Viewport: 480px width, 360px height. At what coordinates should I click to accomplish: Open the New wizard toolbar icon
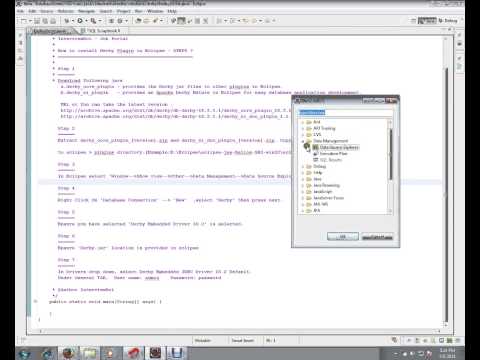point(23,21)
